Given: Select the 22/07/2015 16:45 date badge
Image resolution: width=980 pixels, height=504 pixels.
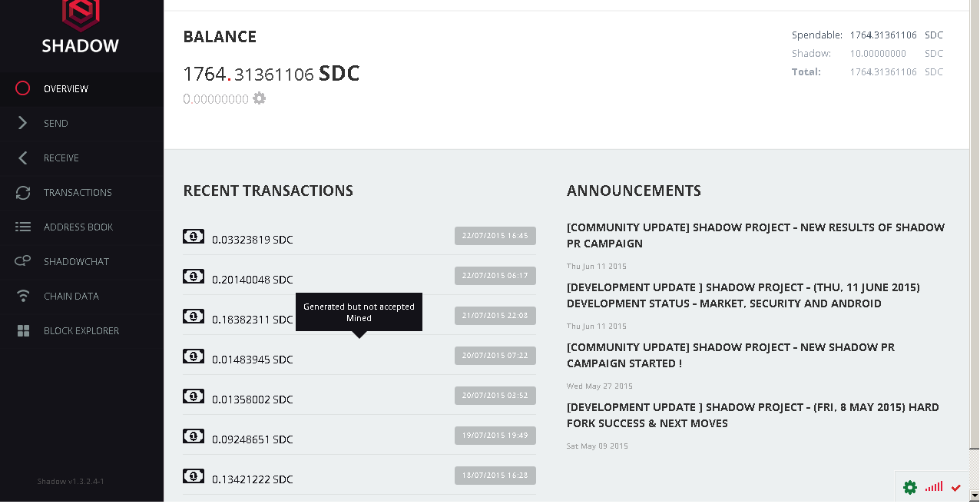Looking at the screenshot, I should [495, 236].
